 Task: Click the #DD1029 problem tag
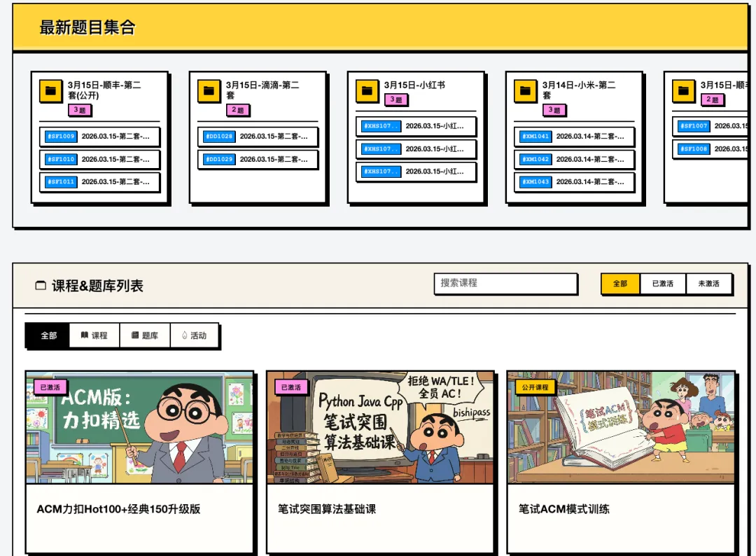coord(219,159)
